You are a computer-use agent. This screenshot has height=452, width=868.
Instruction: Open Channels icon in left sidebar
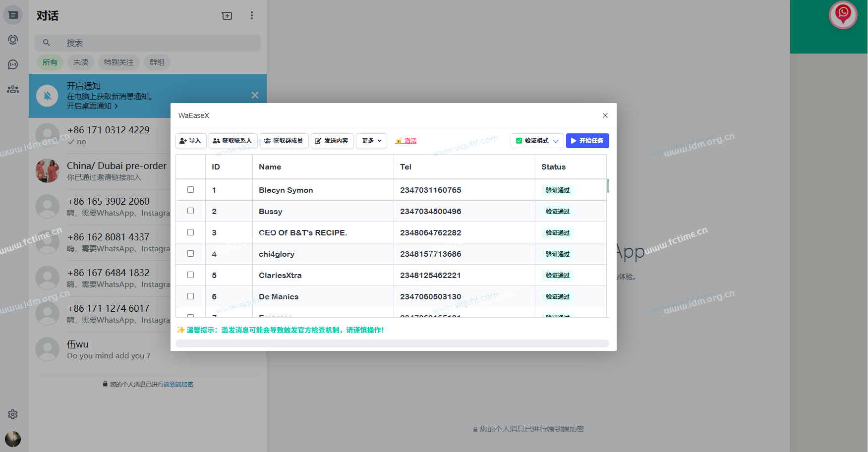tap(13, 64)
